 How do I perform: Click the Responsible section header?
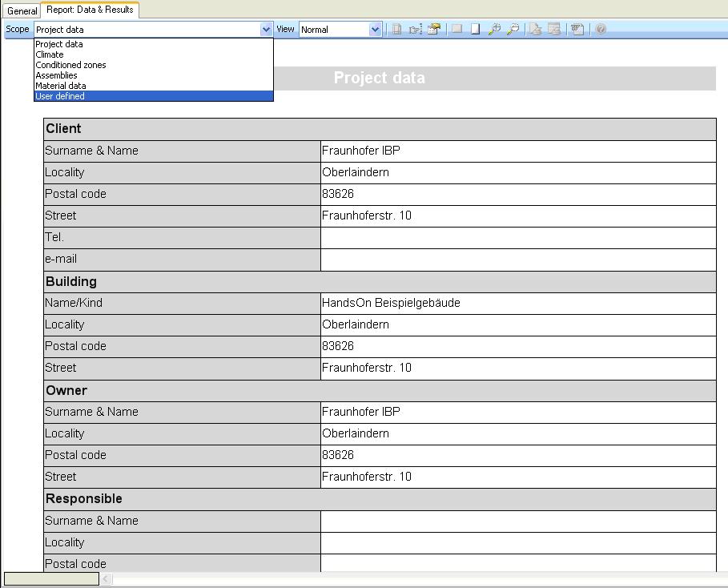pos(380,499)
